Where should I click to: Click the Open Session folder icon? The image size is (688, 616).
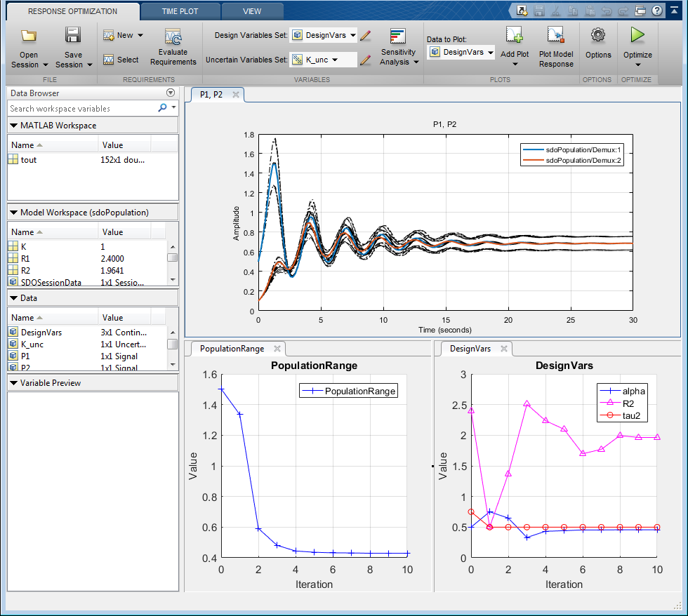(29, 36)
